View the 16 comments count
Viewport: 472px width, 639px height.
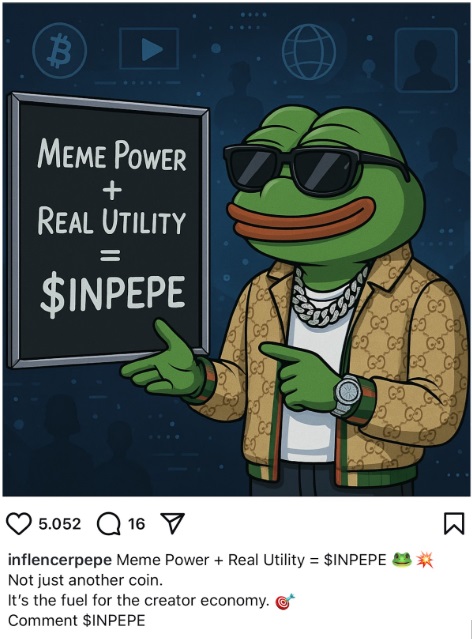click(x=136, y=524)
